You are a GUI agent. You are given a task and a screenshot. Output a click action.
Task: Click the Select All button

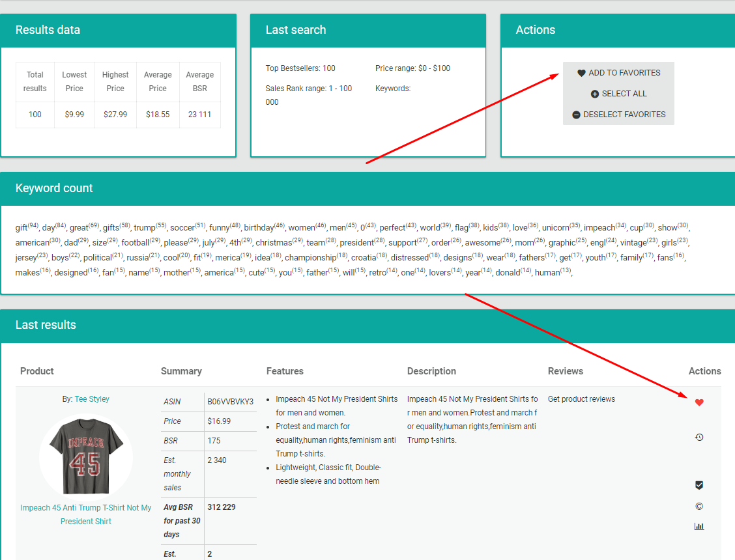click(x=619, y=94)
